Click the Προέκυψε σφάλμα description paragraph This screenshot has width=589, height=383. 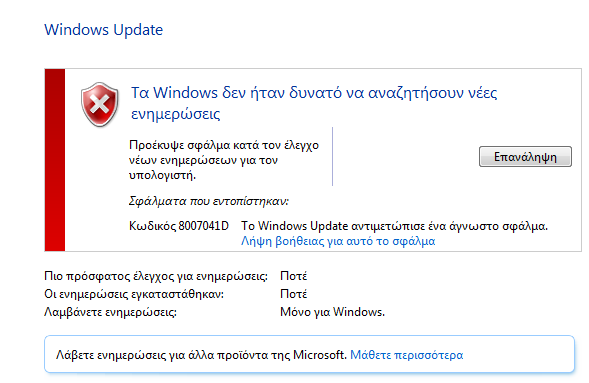point(224,160)
